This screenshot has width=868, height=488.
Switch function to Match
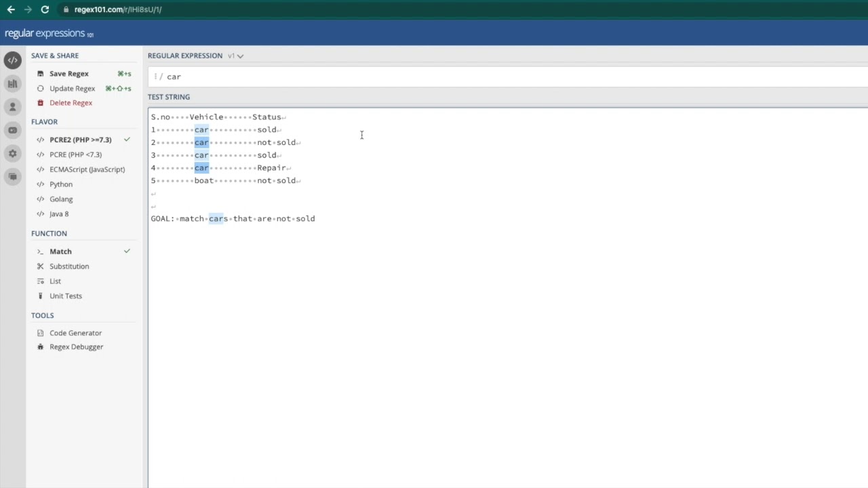(x=60, y=251)
